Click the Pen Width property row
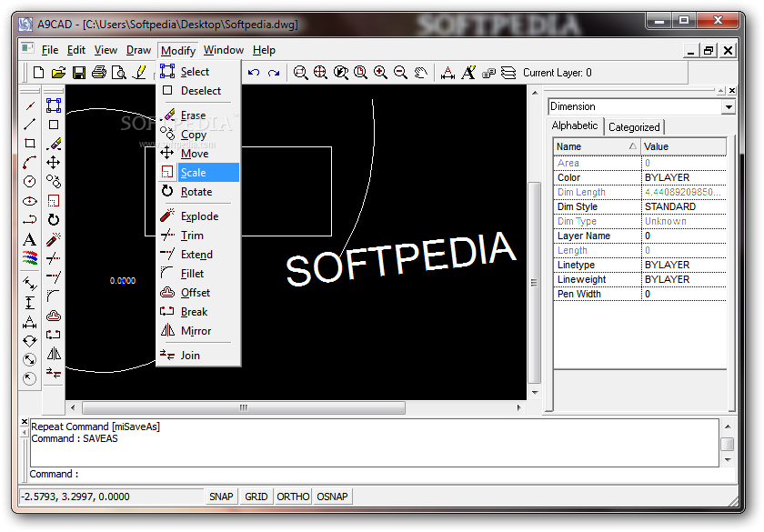The height and width of the screenshot is (532, 764). tap(639, 295)
